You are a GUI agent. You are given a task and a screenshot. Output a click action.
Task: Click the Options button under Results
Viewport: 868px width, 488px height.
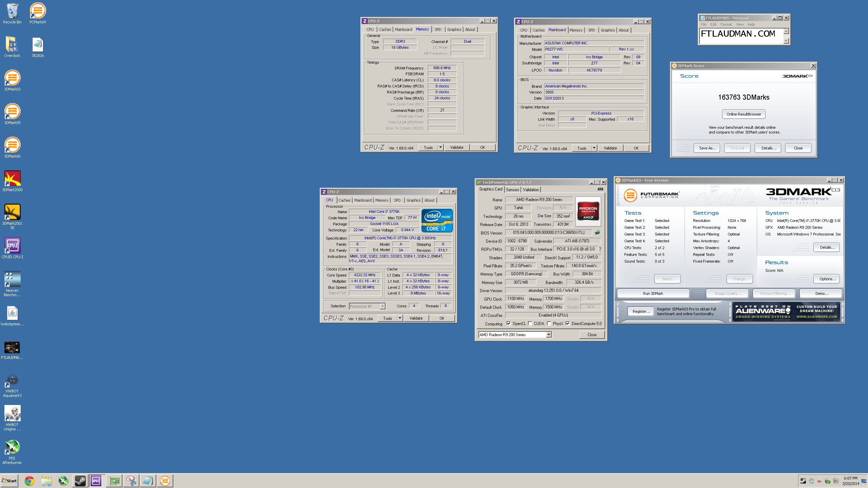[x=827, y=279]
